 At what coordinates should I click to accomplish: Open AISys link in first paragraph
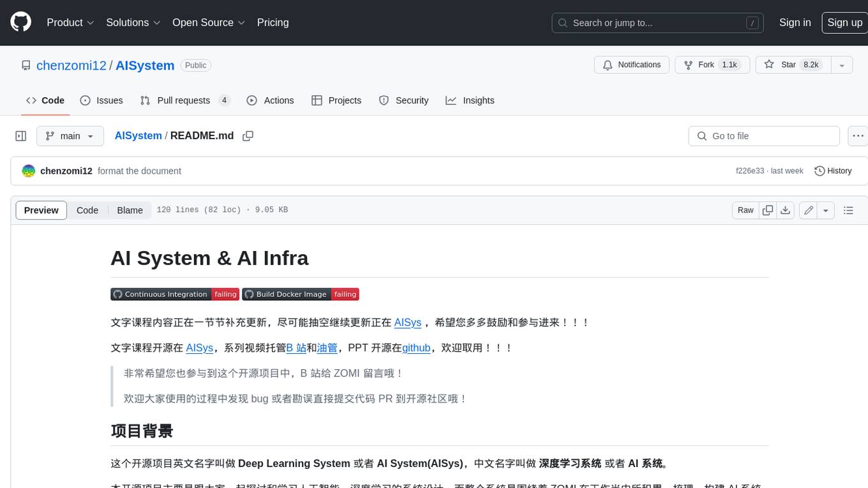(408, 323)
